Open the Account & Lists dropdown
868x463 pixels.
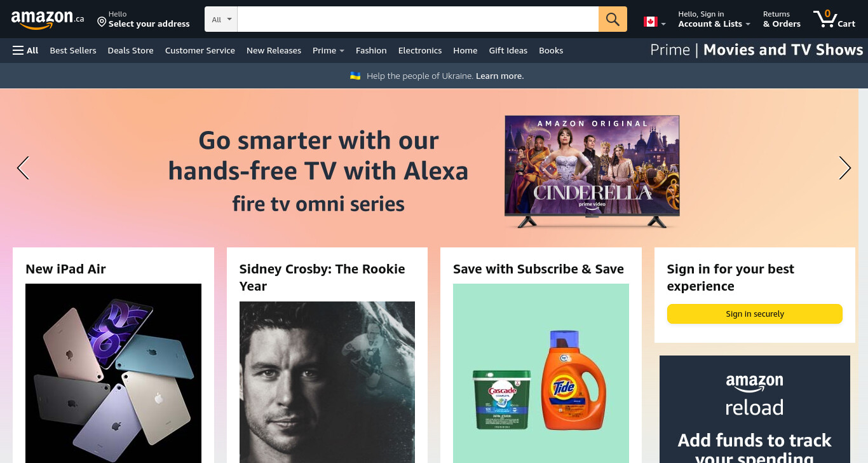pos(714,19)
